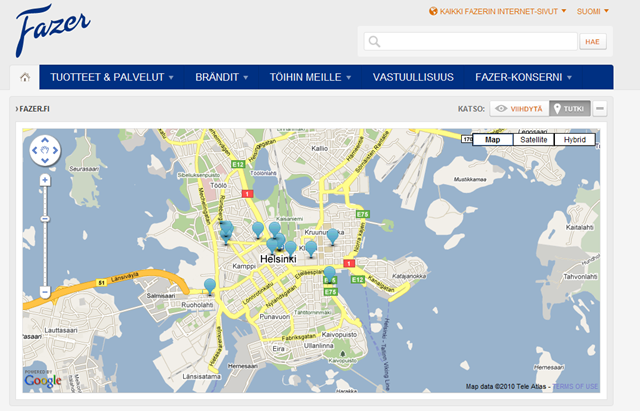
Task: Expand the Brändit menu arrow
Action: tap(246, 78)
